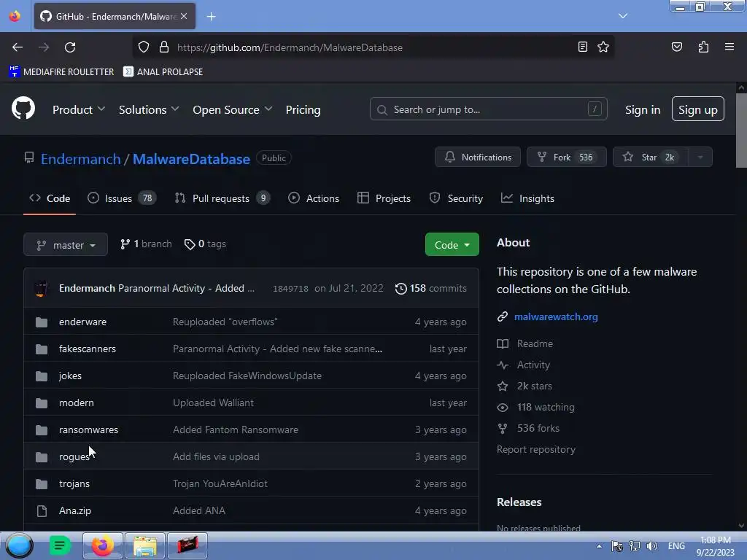The width and height of the screenshot is (747, 560).
Task: Open the enderware folder
Action: 82,322
